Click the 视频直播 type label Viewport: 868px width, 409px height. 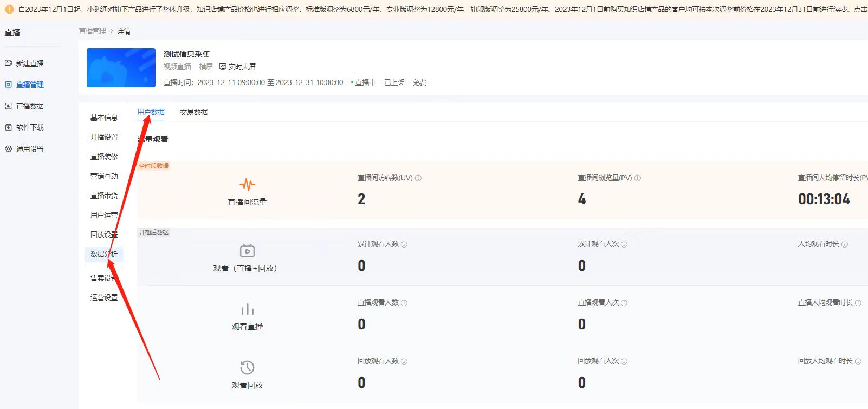tap(177, 67)
